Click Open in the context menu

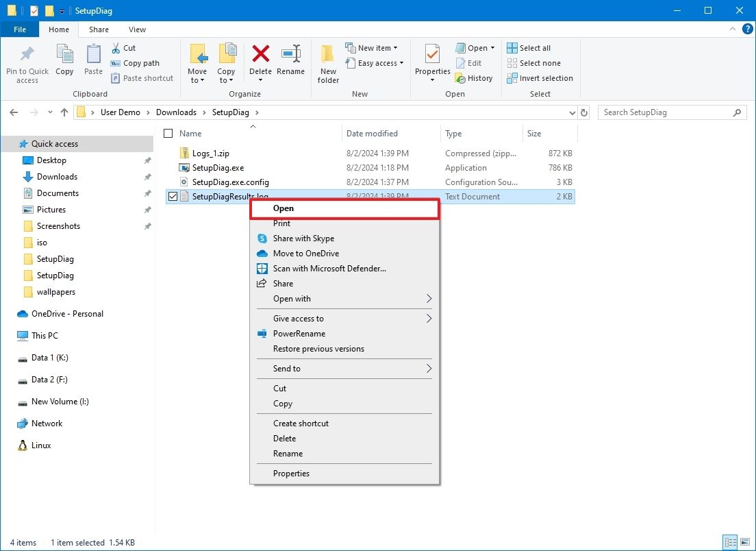tap(283, 208)
